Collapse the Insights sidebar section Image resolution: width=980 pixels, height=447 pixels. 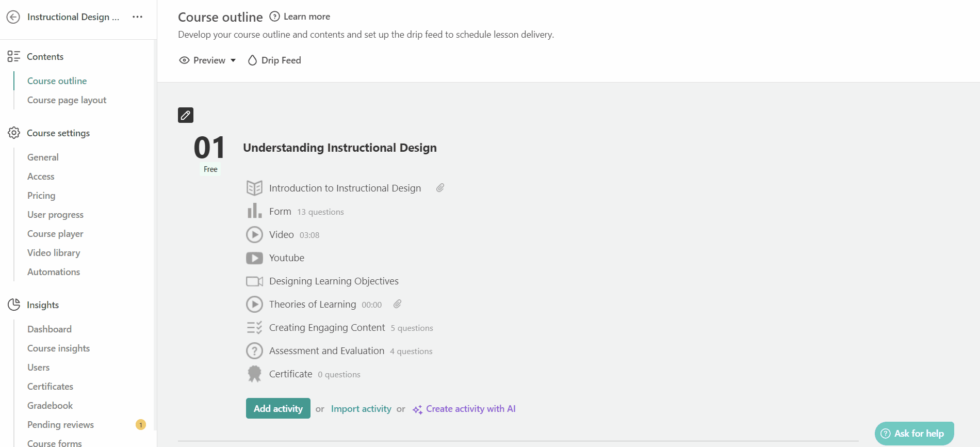pos(42,305)
